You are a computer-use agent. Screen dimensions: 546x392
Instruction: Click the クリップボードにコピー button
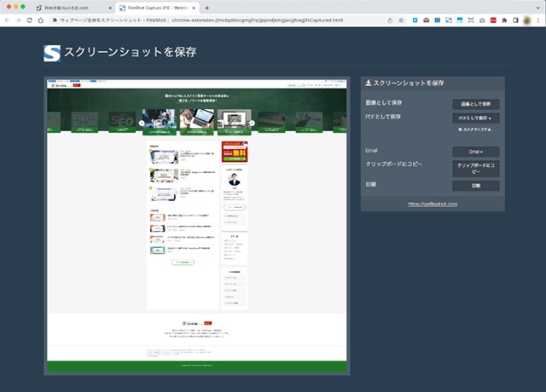click(x=476, y=169)
